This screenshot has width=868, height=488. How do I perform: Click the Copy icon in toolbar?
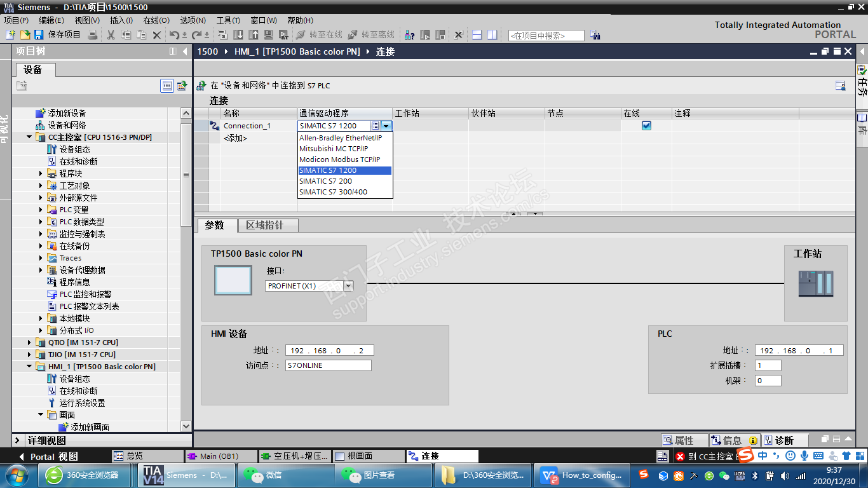126,35
